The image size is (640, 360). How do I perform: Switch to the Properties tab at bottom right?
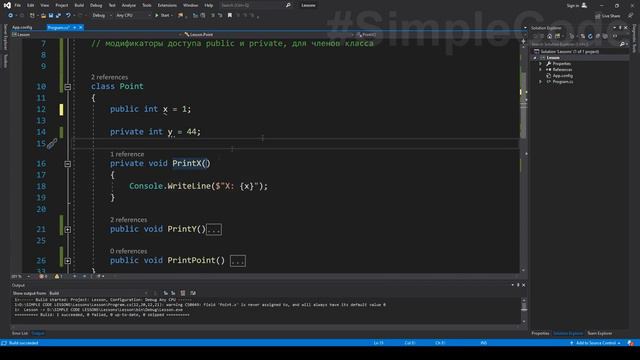pos(540,333)
